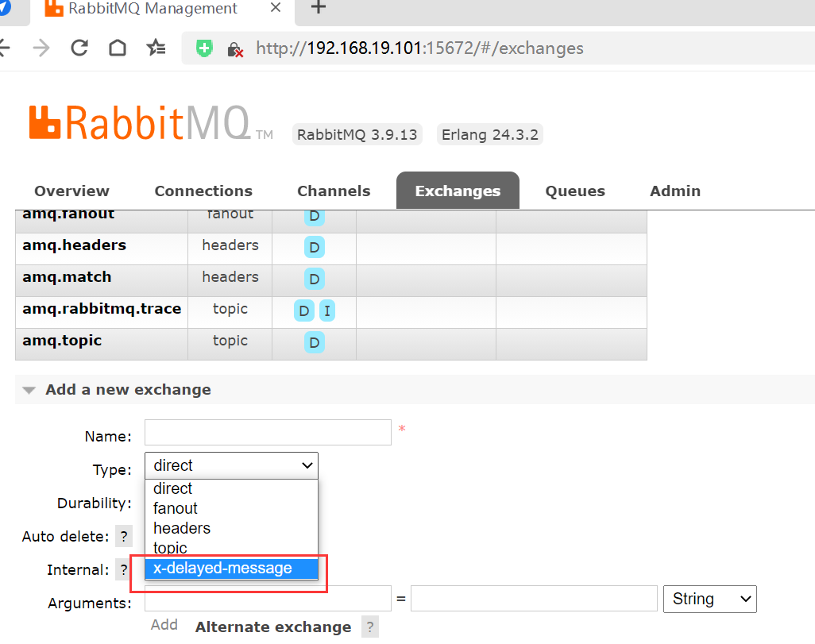Screen dimensions: 815x644
Task: Focus the exchange Name input field
Action: pyautogui.click(x=268, y=433)
